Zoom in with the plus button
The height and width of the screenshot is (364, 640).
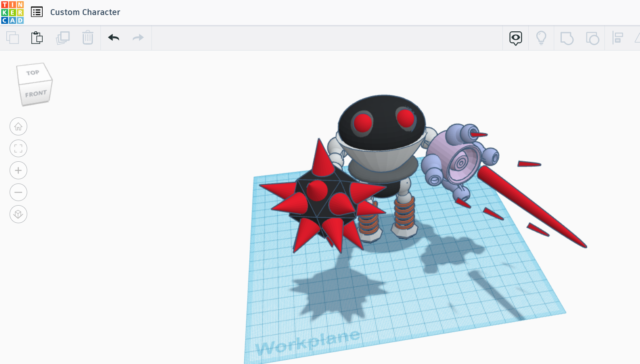(x=18, y=171)
